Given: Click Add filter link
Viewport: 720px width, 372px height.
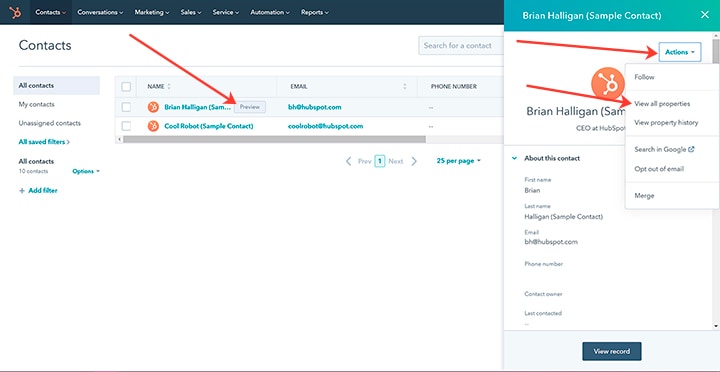Looking at the screenshot, I should point(43,191).
